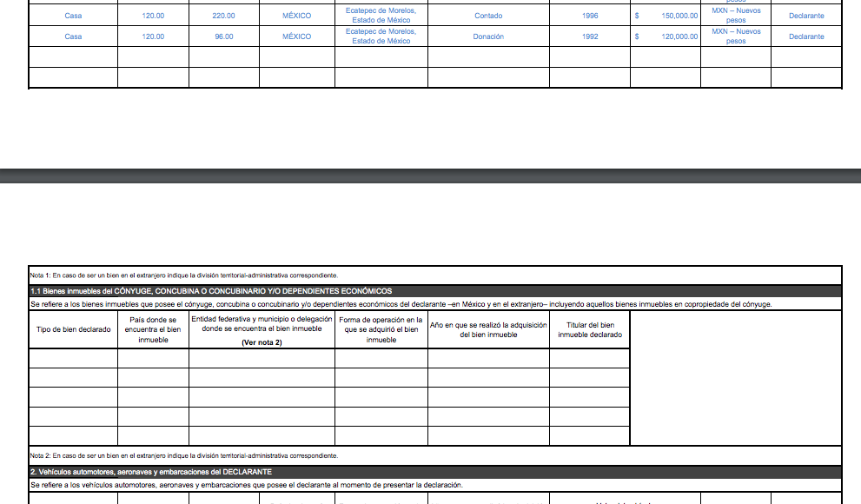Select the $120,000.00 value cell
This screenshot has width=861, height=504.
(666, 36)
